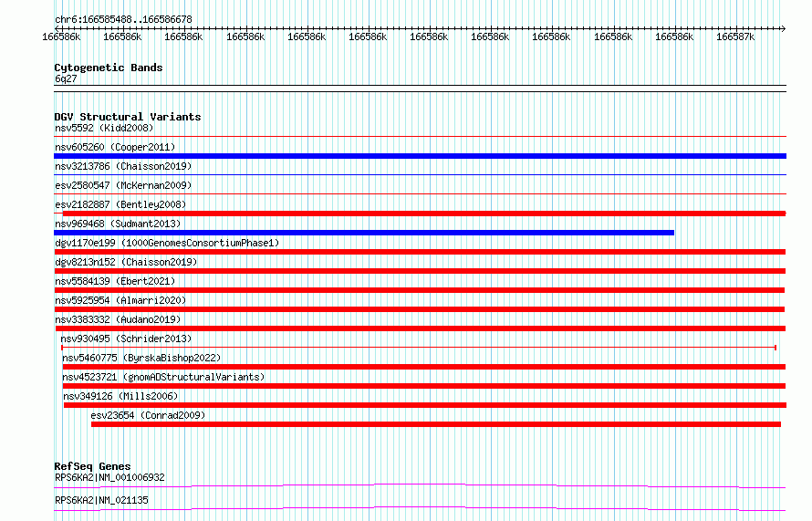Image resolution: width=812 pixels, height=521 pixels.
Task: Select the red bar of dgv1170e199
Action: pos(420,252)
